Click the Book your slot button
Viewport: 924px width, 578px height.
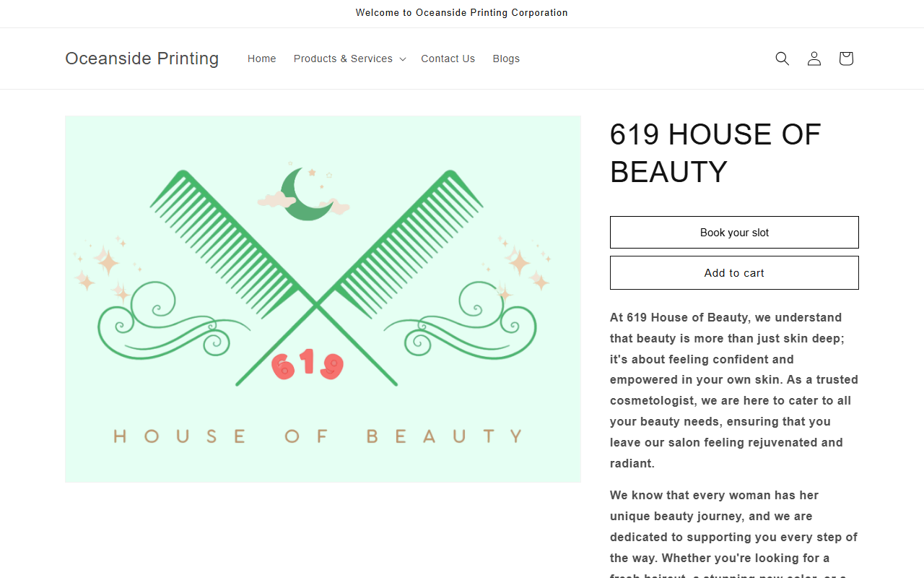pos(734,233)
